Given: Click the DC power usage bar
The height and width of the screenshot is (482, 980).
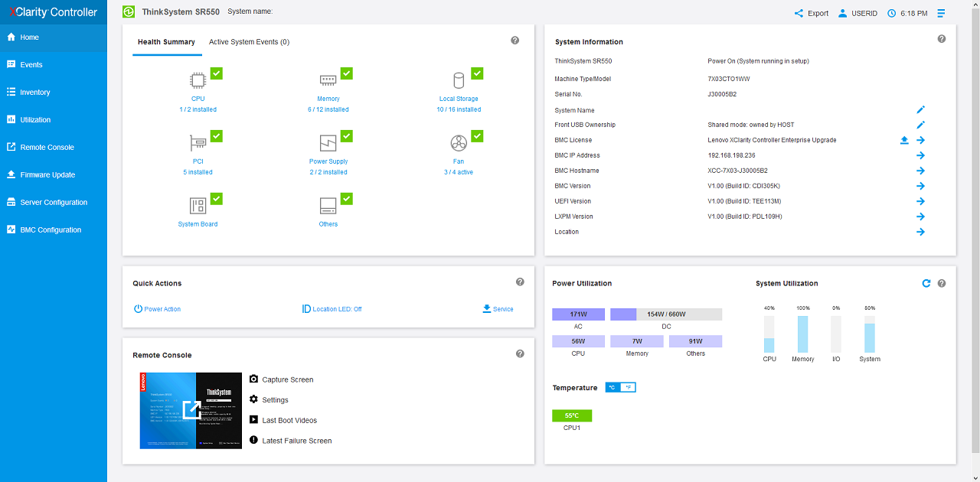Looking at the screenshot, I should point(666,314).
